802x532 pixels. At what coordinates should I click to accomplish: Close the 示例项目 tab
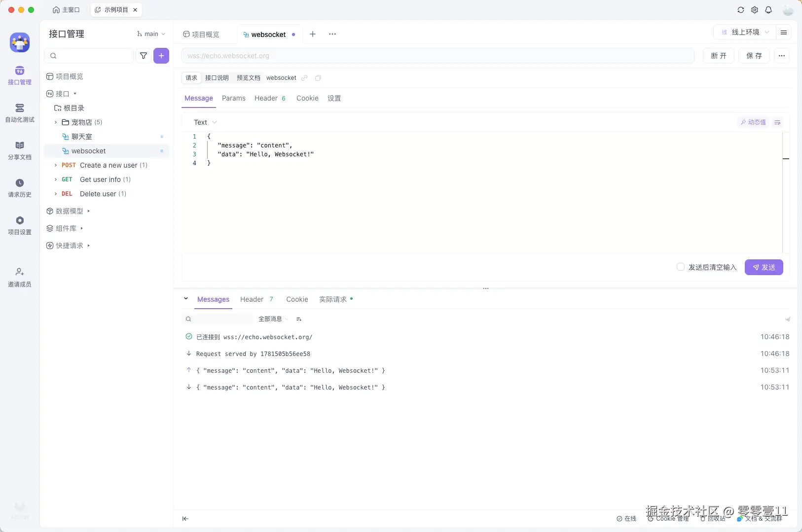pyautogui.click(x=135, y=10)
